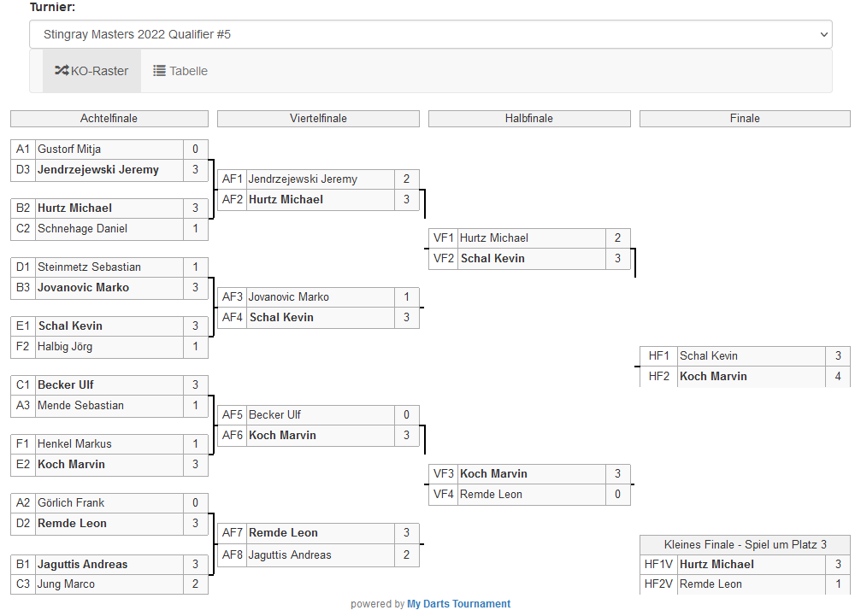Click the Viertelfinale round header
Screen dimensions: 855x616
pos(318,119)
